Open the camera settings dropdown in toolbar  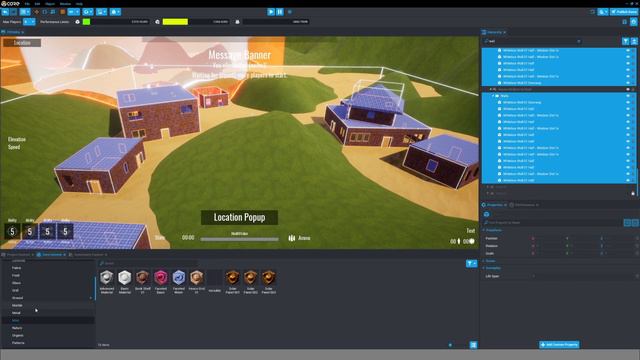[116, 12]
